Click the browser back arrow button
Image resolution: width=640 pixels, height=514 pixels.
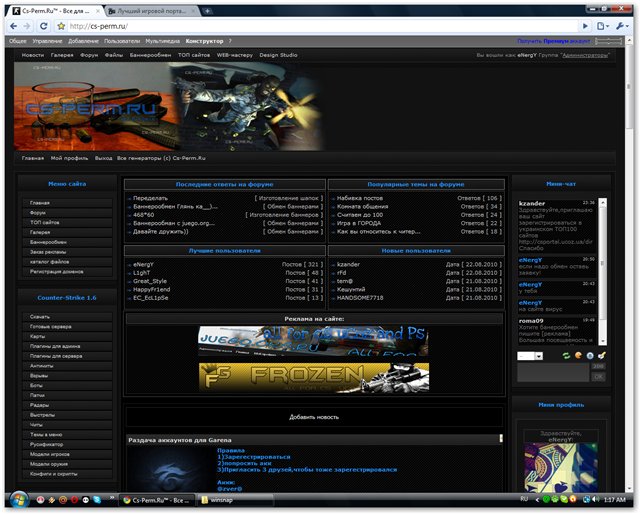pyautogui.click(x=15, y=25)
